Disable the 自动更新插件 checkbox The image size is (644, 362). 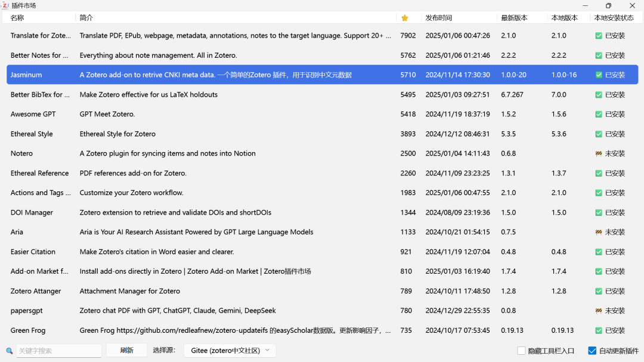(592, 351)
